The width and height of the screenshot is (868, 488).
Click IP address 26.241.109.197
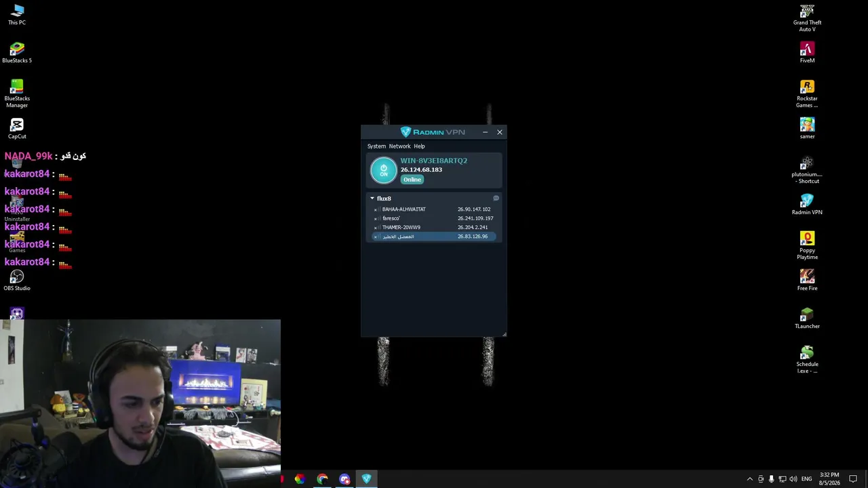[475, 218]
